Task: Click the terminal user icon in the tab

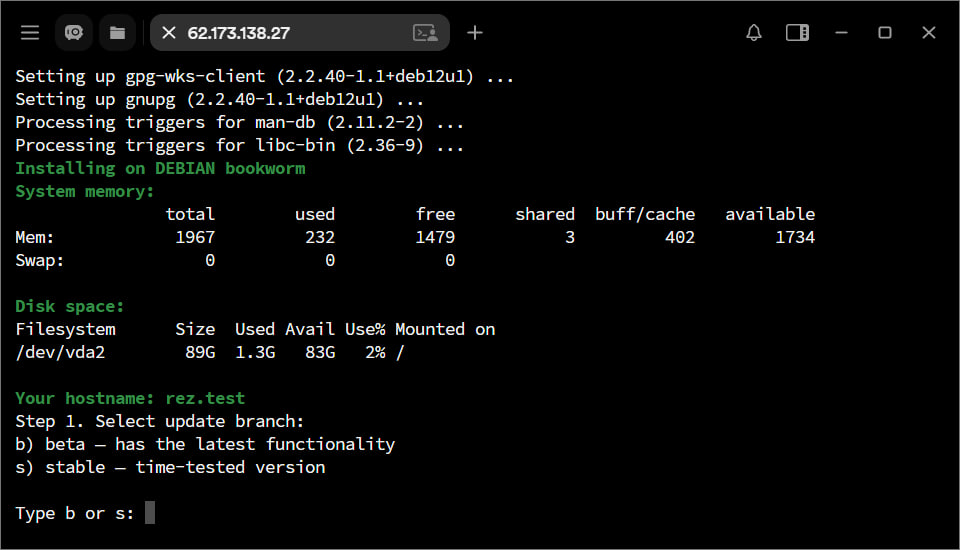Action: pos(425,33)
